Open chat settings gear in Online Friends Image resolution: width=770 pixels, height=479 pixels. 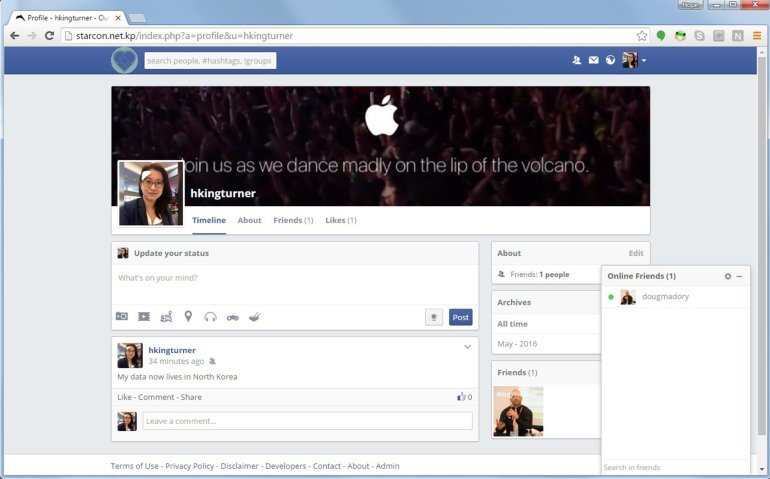(728, 276)
